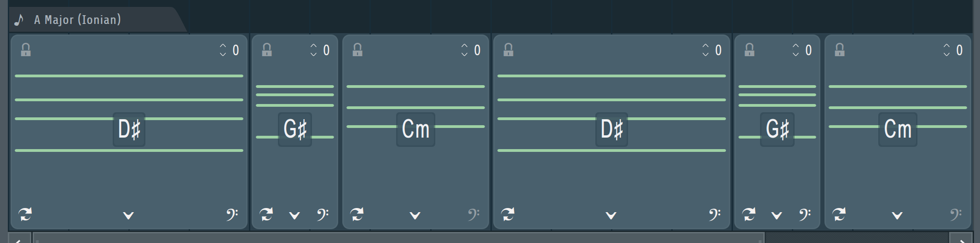Click the randomize icon on second G♯ chord
Image resolution: width=980 pixels, height=243 pixels.
pyautogui.click(x=749, y=214)
